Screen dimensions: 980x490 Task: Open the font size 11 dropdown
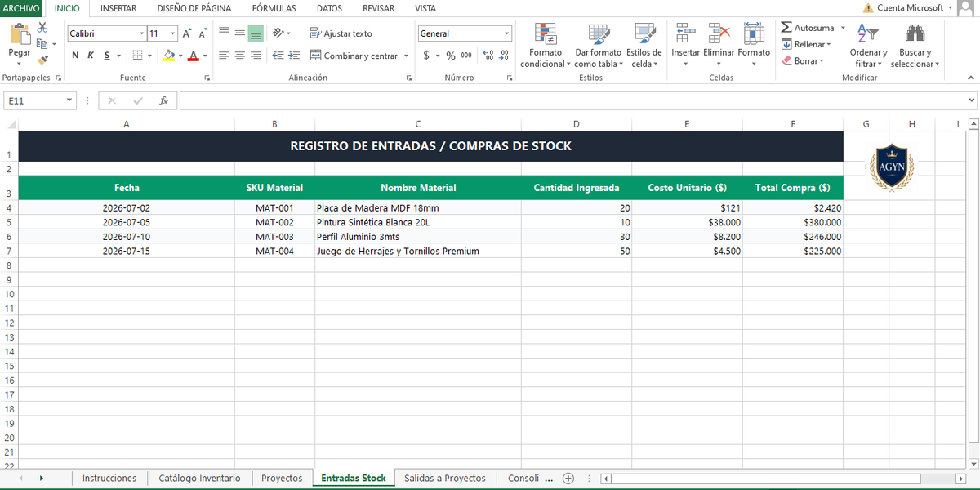[x=172, y=33]
